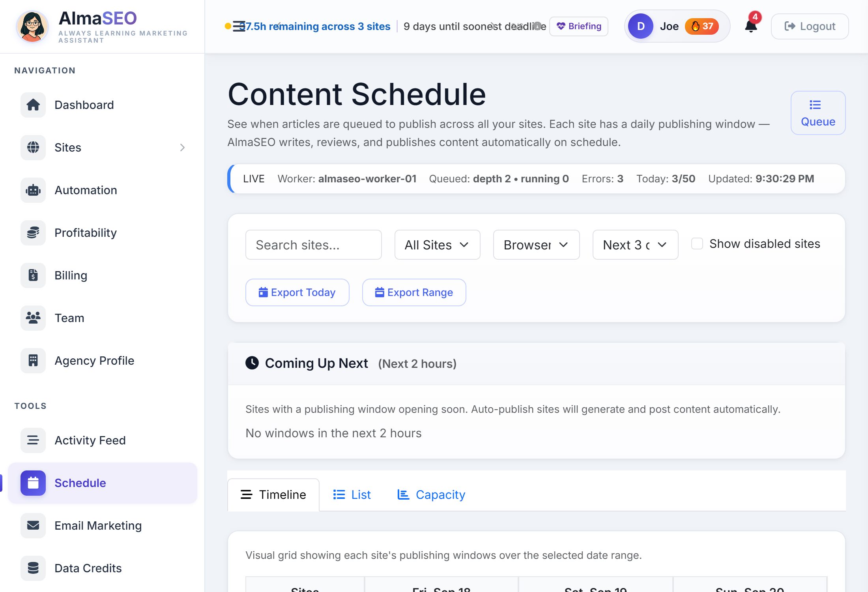Screen dimensions: 868x592
Task: Click the Schedule calendar icon
Action: (x=33, y=483)
